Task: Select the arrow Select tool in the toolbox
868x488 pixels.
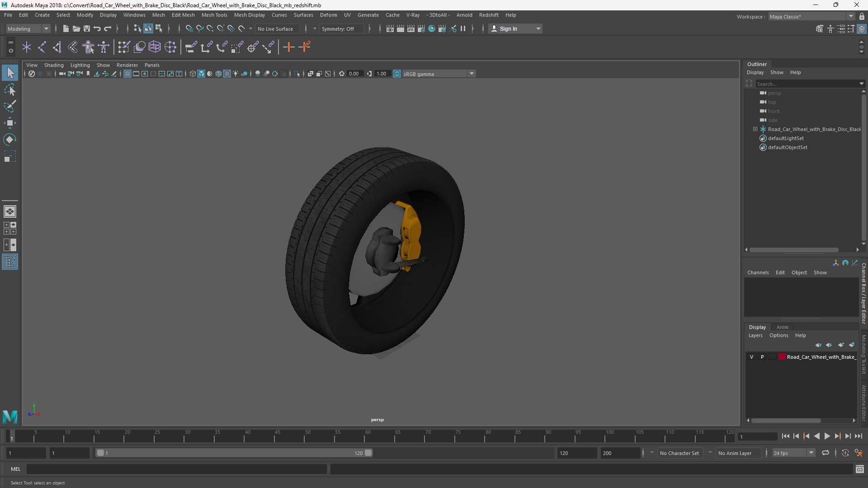Action: pyautogui.click(x=10, y=73)
